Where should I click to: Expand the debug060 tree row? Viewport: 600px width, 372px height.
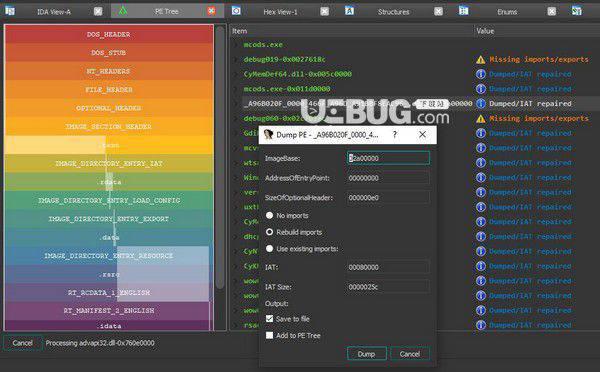[236, 119]
